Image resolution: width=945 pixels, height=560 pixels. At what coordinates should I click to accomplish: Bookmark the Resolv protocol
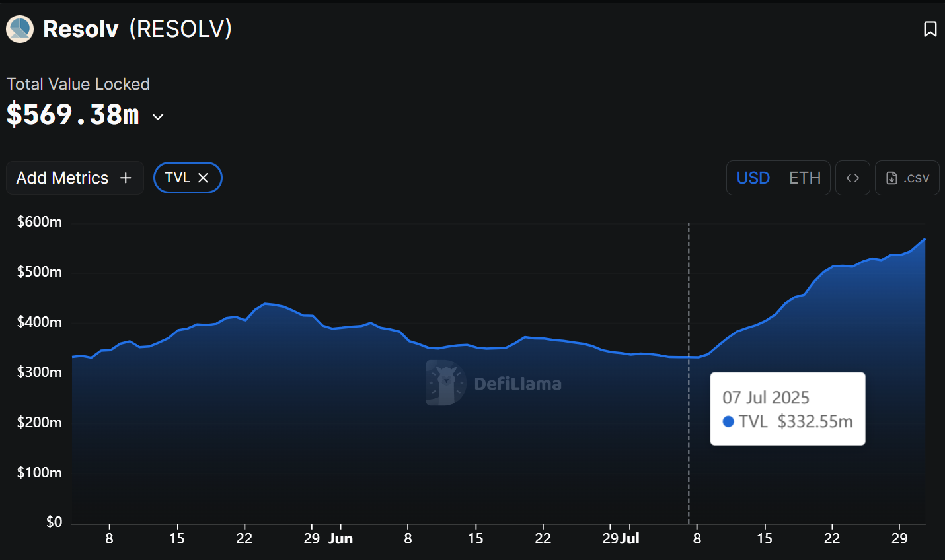click(x=930, y=29)
